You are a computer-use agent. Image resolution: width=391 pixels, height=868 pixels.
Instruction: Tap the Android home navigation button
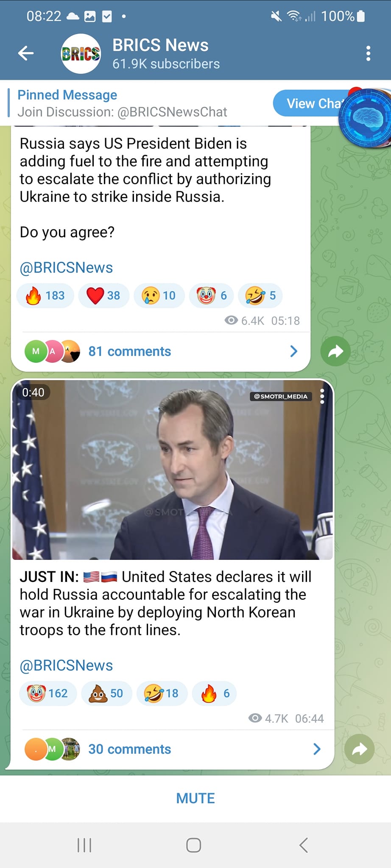(x=194, y=845)
